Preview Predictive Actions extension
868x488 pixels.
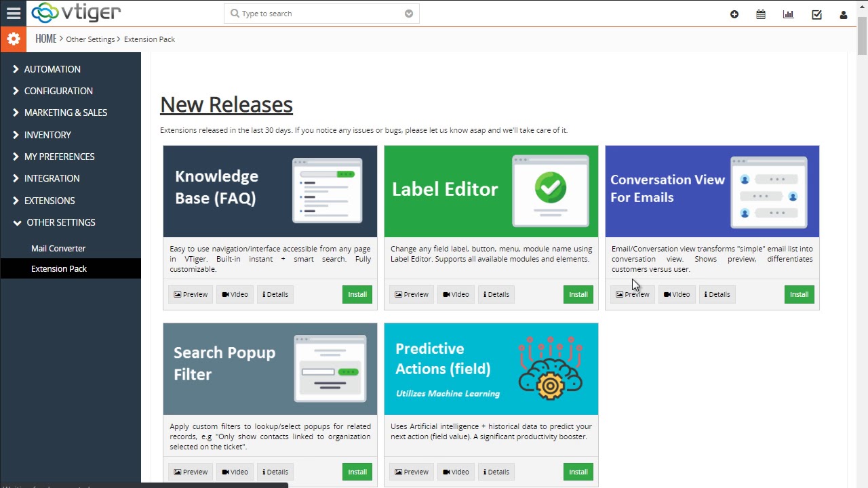(412, 472)
